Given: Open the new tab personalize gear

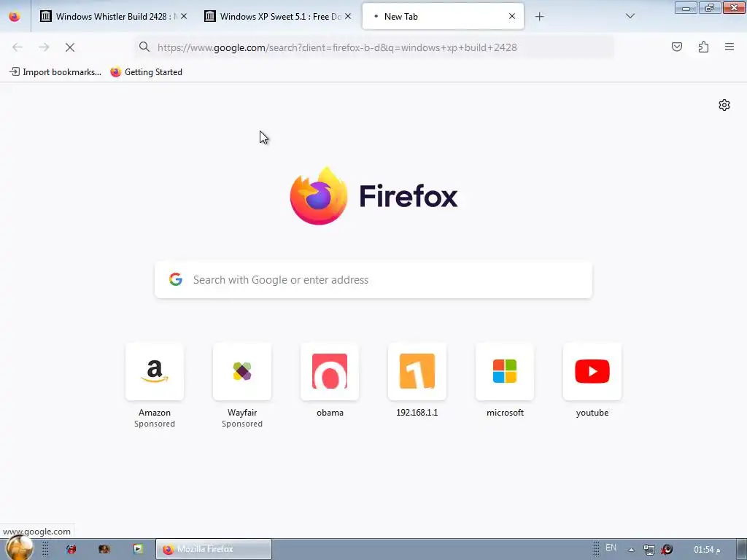Looking at the screenshot, I should 724,105.
